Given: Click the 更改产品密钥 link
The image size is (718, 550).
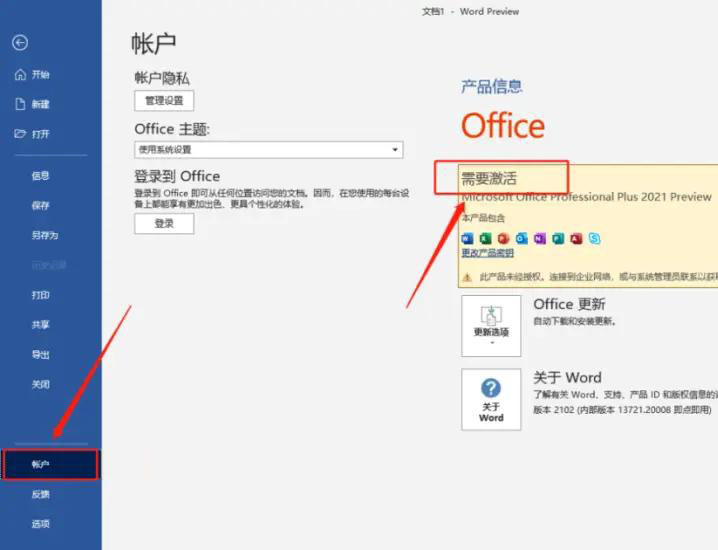Looking at the screenshot, I should (x=488, y=253).
